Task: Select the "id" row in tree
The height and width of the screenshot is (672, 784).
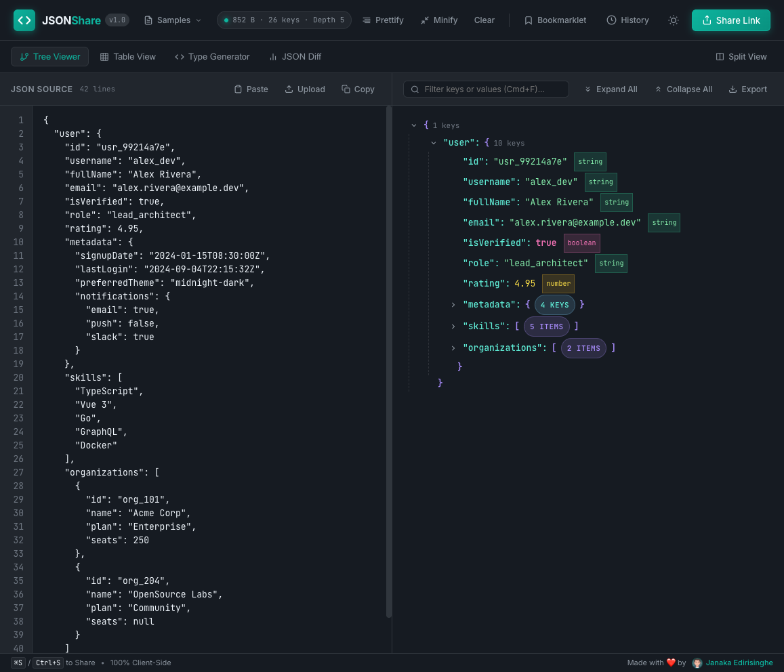Action: (535, 161)
